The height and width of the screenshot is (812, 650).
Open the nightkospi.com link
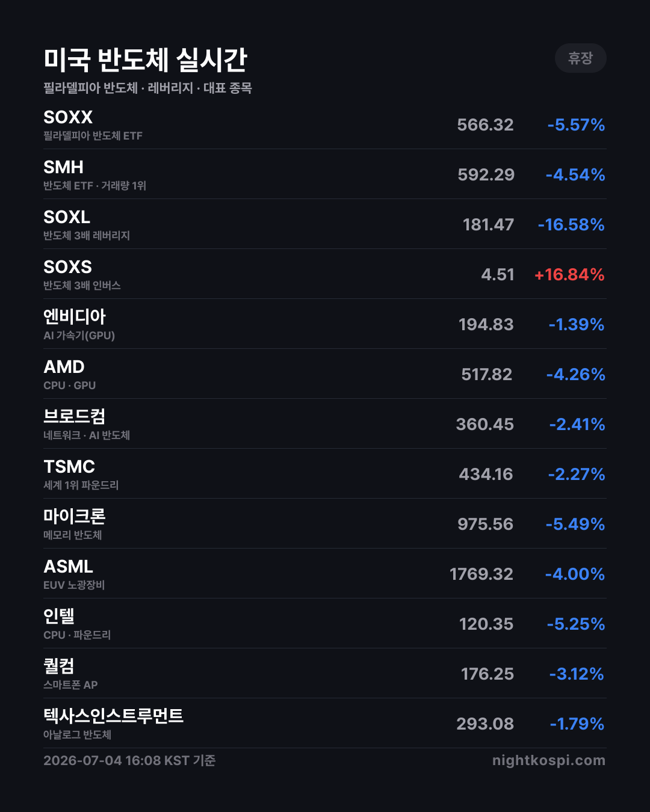549,760
